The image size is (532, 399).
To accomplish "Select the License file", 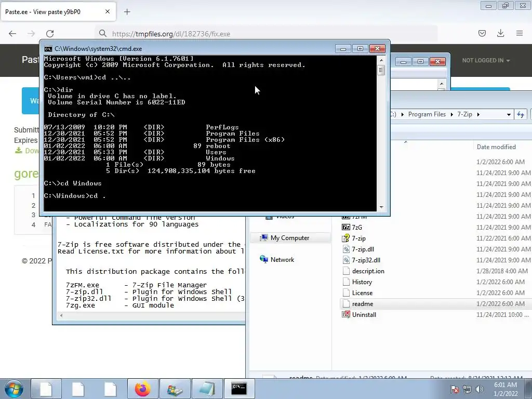I will pyautogui.click(x=362, y=293).
